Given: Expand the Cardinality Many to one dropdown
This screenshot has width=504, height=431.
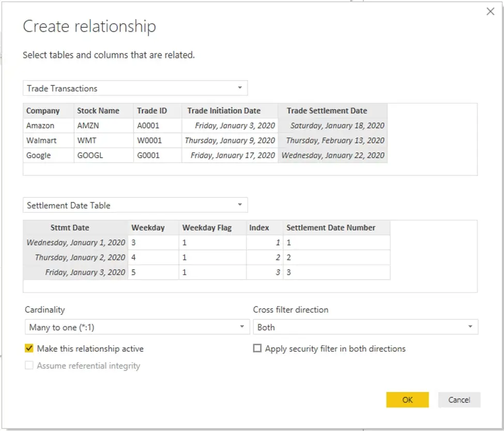Looking at the screenshot, I should [138, 327].
